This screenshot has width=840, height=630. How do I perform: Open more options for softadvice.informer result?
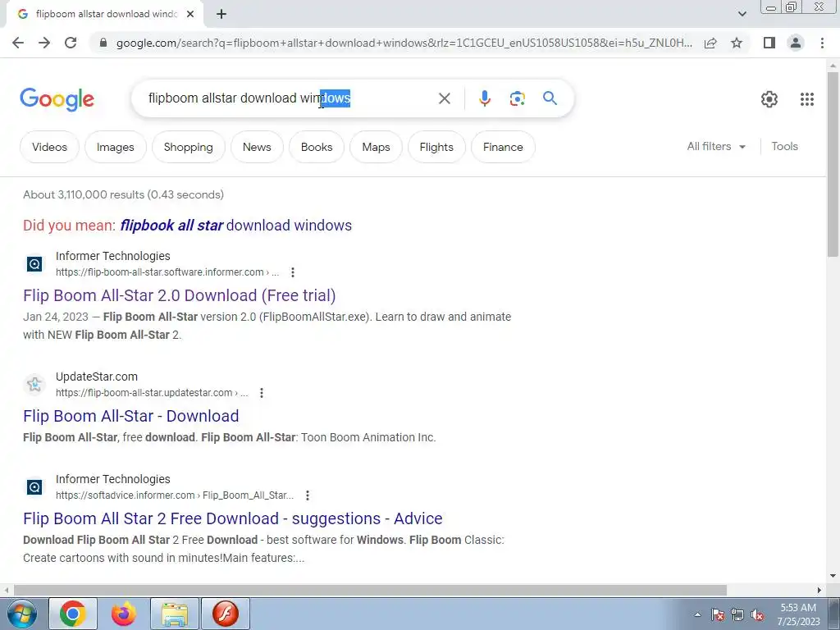308,495
